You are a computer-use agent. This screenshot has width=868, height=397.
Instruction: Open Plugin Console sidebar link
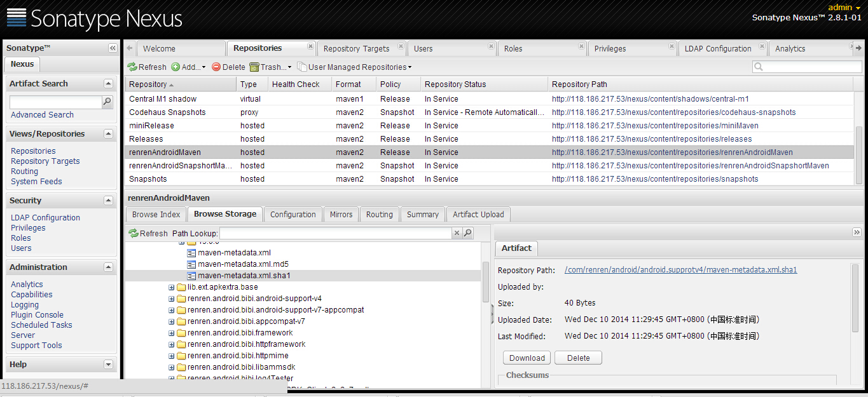[x=37, y=315]
